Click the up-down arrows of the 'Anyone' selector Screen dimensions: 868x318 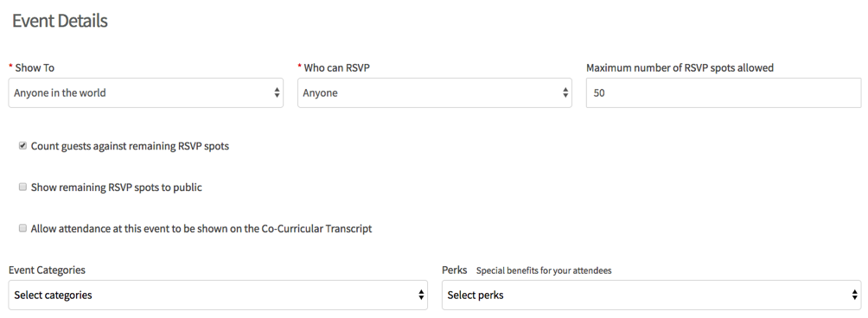(565, 93)
